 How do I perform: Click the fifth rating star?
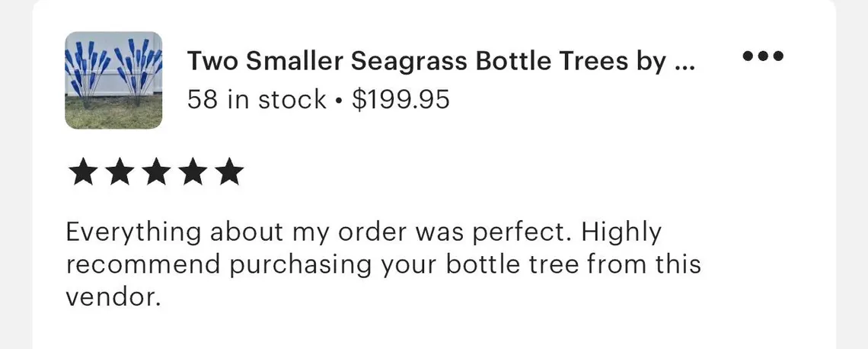[228, 173]
